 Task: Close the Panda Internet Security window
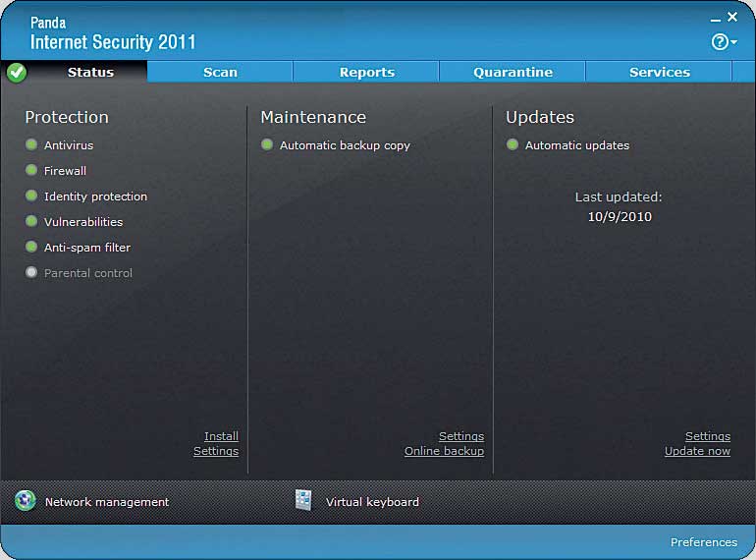coord(732,17)
